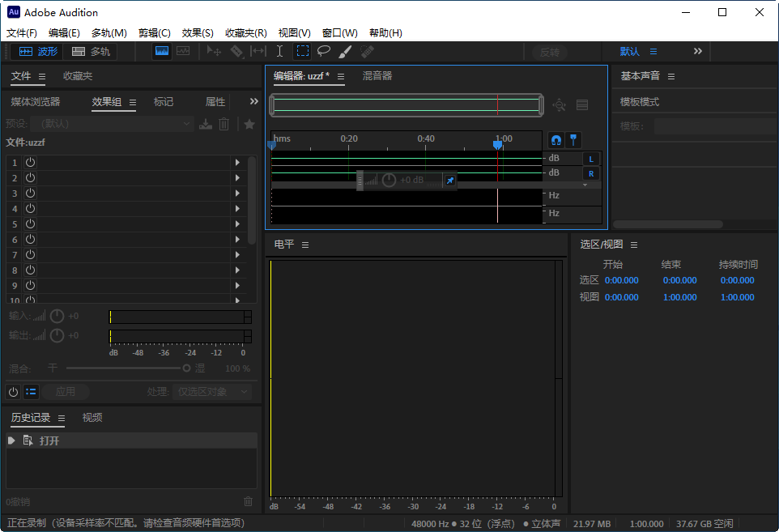Save effects rack preset icon
This screenshot has width=779, height=532.
(206, 124)
